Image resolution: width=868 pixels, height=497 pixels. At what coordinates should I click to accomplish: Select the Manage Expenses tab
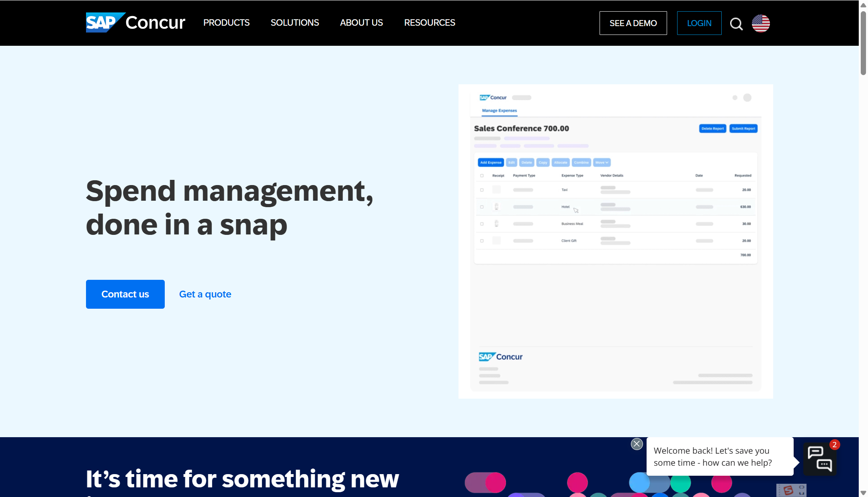tap(499, 110)
